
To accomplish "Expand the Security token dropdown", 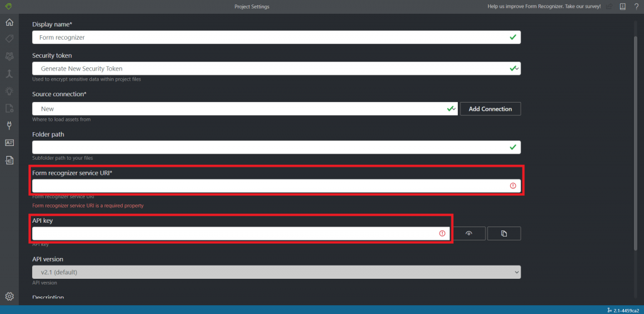I will [x=276, y=68].
